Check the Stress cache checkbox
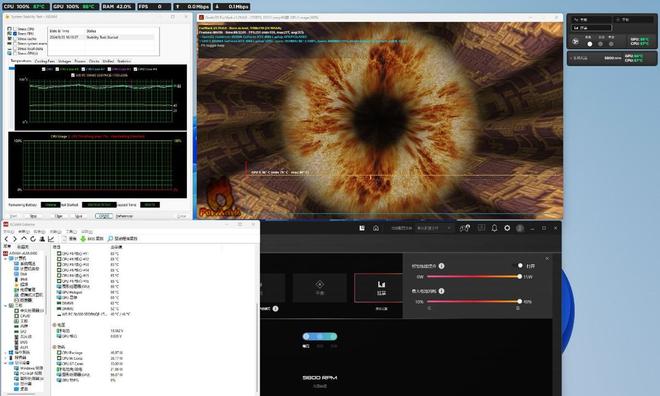The height and width of the screenshot is (396, 660). pos(15,39)
